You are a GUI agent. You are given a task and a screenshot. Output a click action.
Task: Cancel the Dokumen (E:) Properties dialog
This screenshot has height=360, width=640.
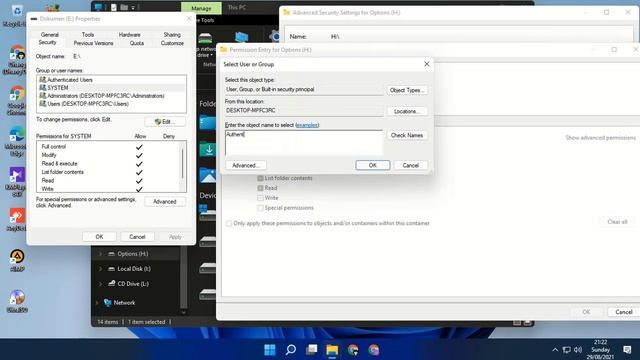pyautogui.click(x=137, y=237)
